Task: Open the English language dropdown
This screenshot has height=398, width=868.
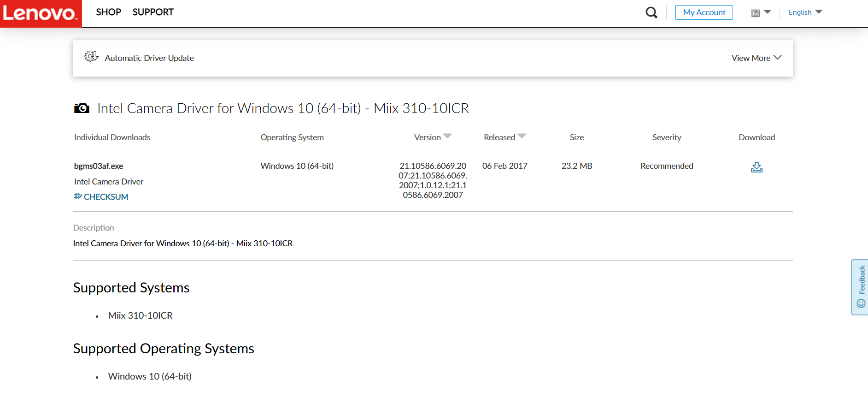Action: click(x=805, y=12)
